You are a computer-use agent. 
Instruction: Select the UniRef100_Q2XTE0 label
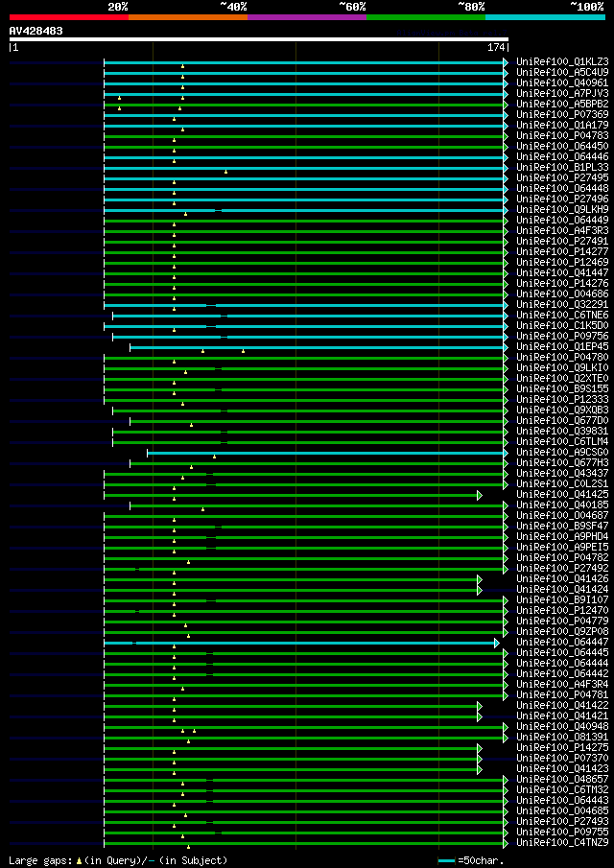coord(562,378)
